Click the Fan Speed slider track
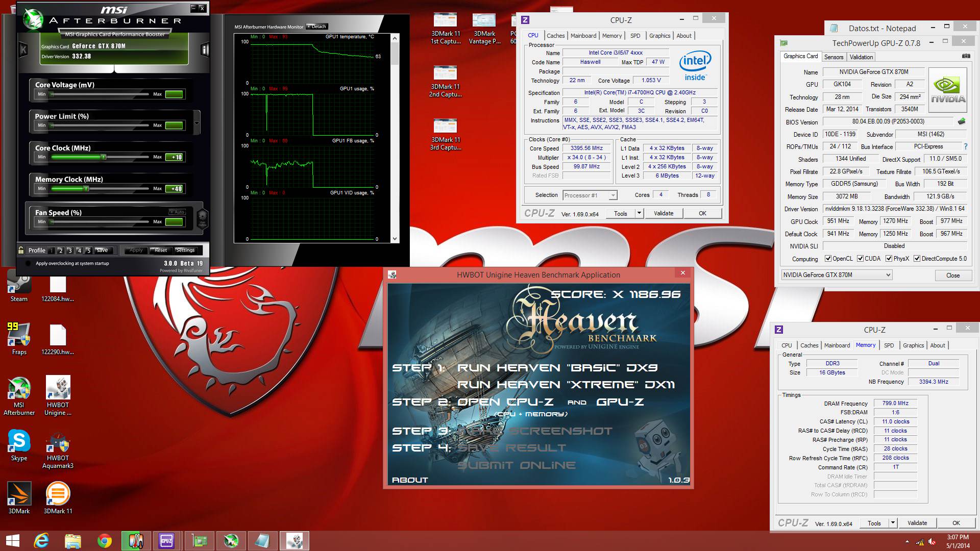980x551 pixels. tap(100, 222)
